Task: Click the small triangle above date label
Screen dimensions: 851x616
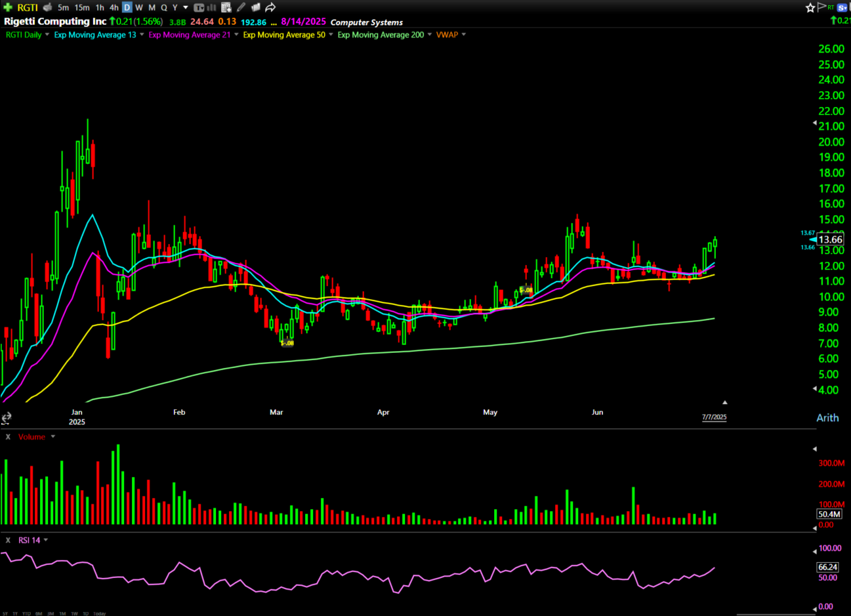Action: (x=725, y=402)
